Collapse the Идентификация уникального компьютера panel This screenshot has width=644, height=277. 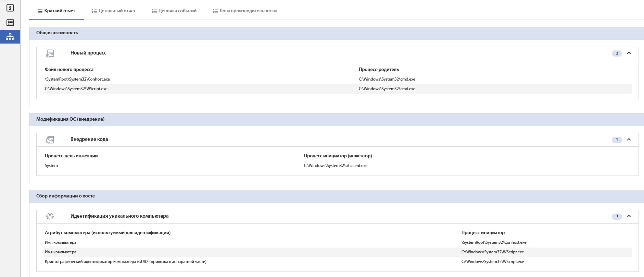point(629,216)
